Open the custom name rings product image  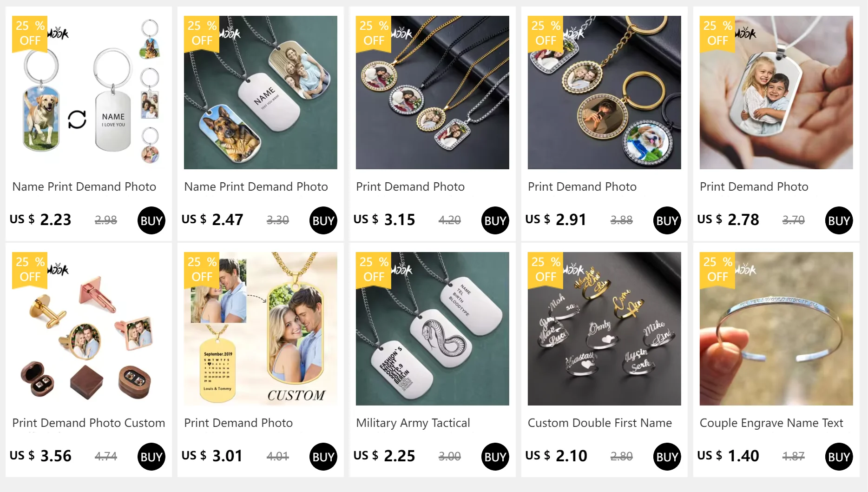605,329
